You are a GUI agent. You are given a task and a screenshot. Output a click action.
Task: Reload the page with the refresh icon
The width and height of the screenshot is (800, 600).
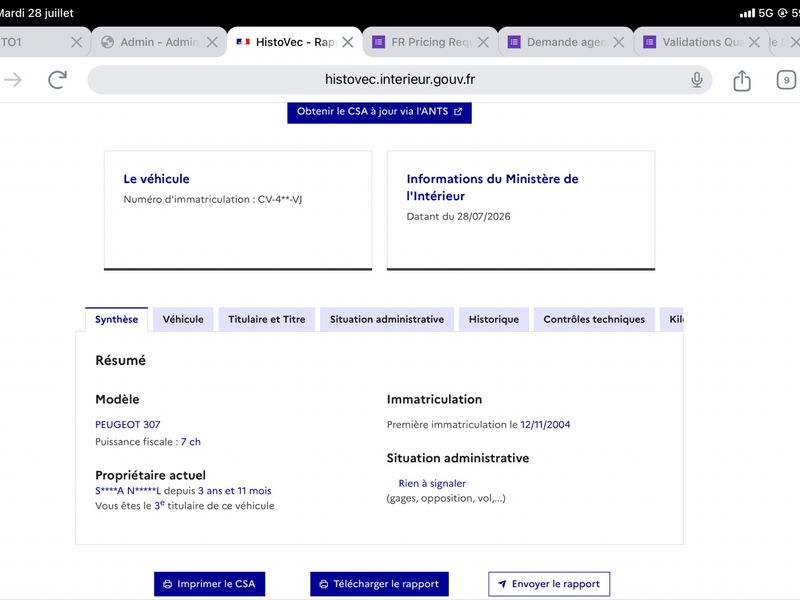click(57, 80)
